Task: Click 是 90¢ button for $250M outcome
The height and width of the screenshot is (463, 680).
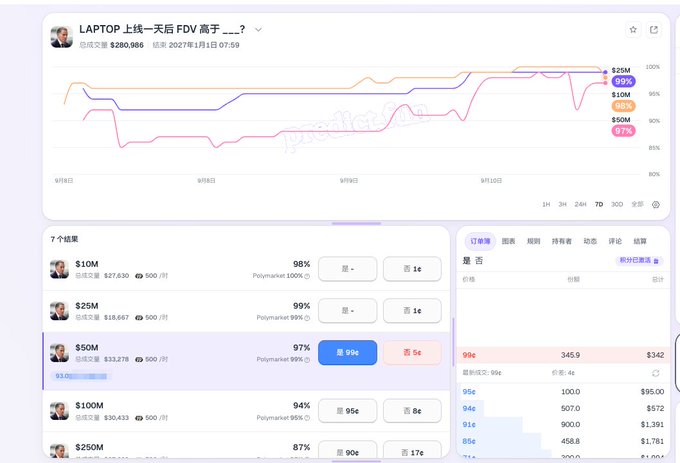Action: pyautogui.click(x=347, y=451)
